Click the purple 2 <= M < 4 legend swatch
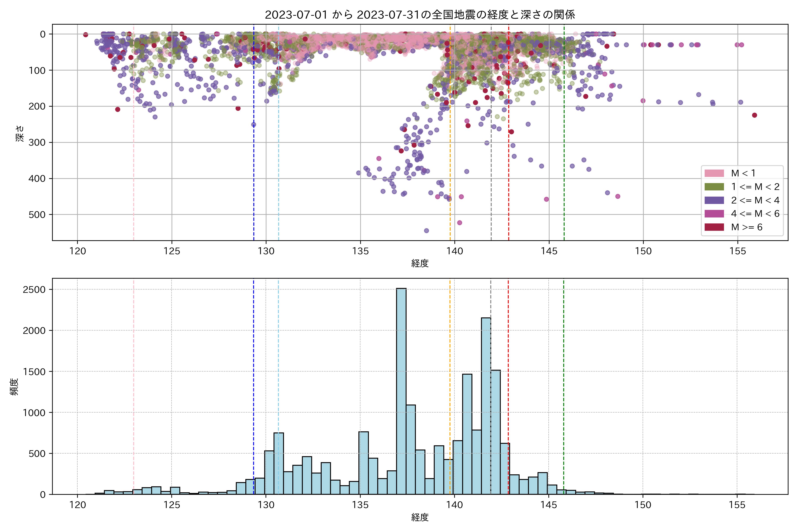Viewport: 798px width, 532px height. point(714,200)
